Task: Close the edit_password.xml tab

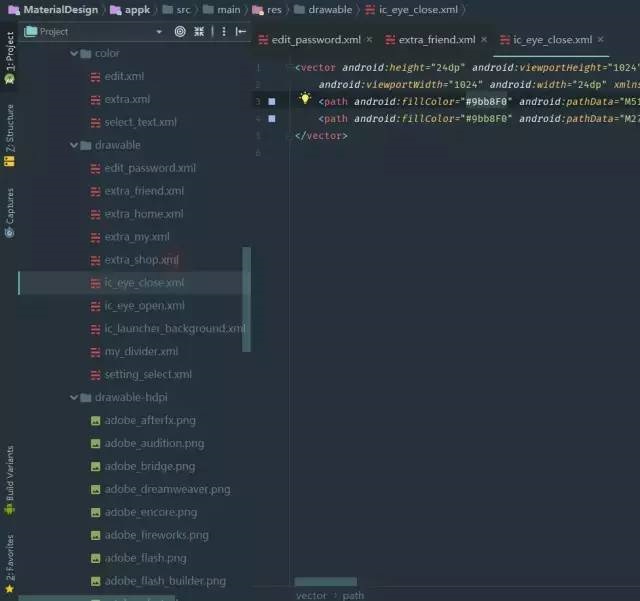Action: tap(369, 40)
